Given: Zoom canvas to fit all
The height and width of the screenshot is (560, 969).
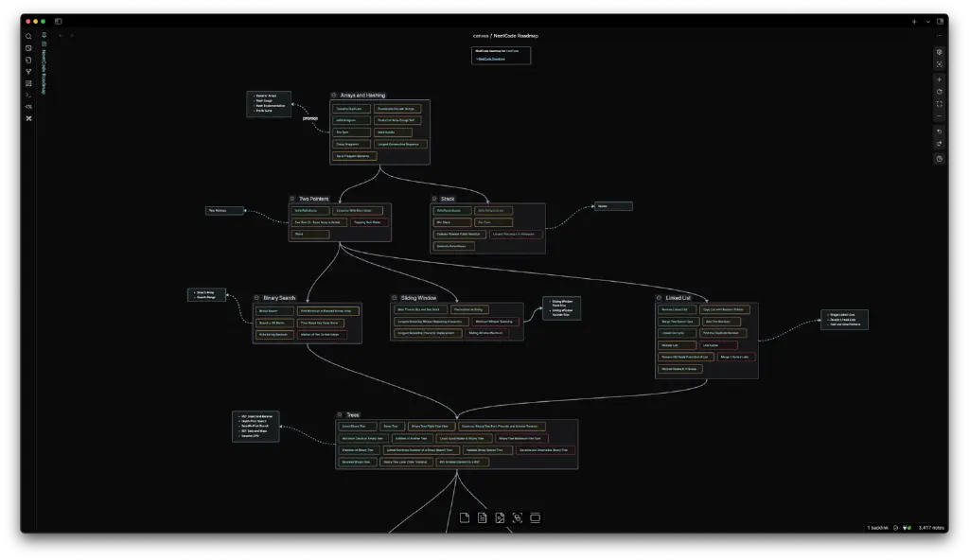Looking at the screenshot, I should pyautogui.click(x=940, y=104).
